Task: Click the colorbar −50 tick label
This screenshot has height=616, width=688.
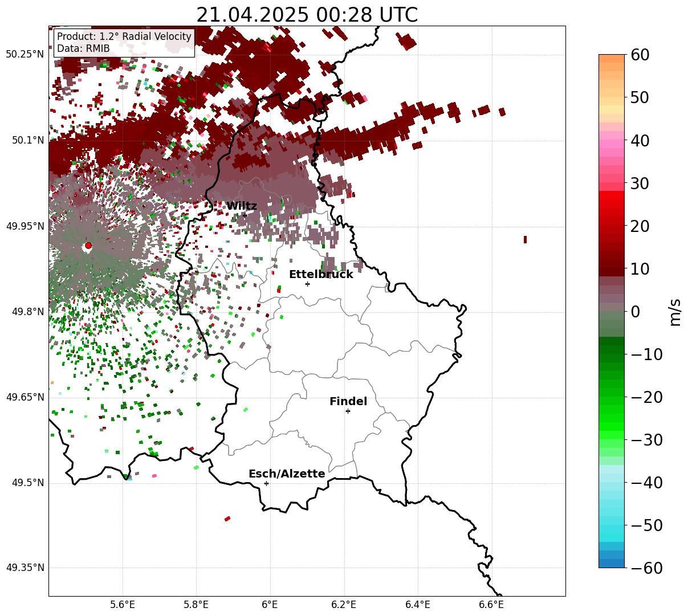Action: (x=646, y=525)
